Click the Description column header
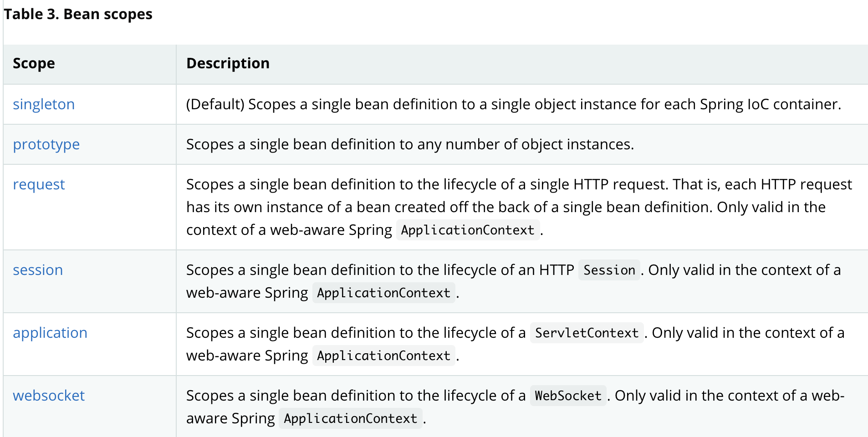This screenshot has height=437, width=868. [228, 63]
